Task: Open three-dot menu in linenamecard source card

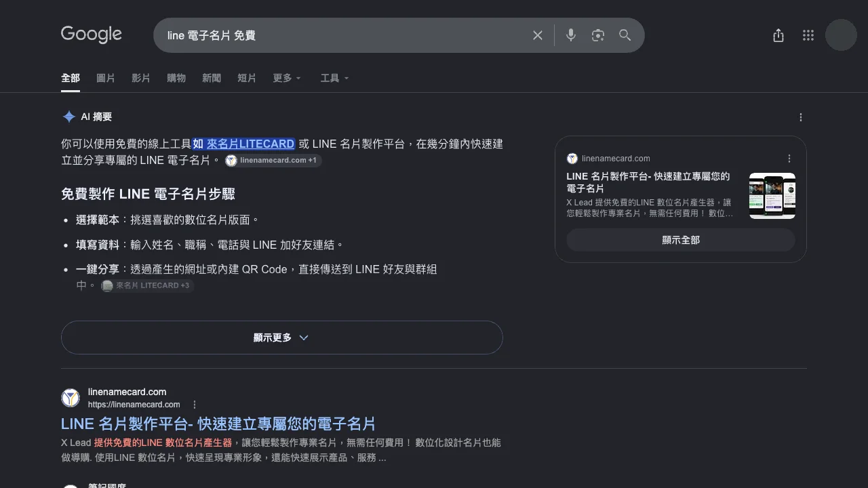Action: click(x=789, y=159)
